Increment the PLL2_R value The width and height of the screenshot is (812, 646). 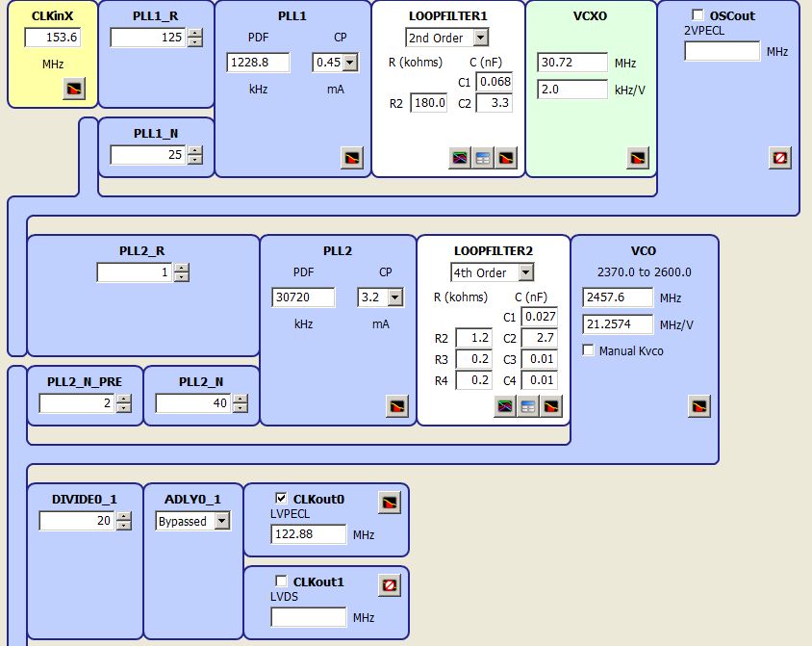coord(181,268)
